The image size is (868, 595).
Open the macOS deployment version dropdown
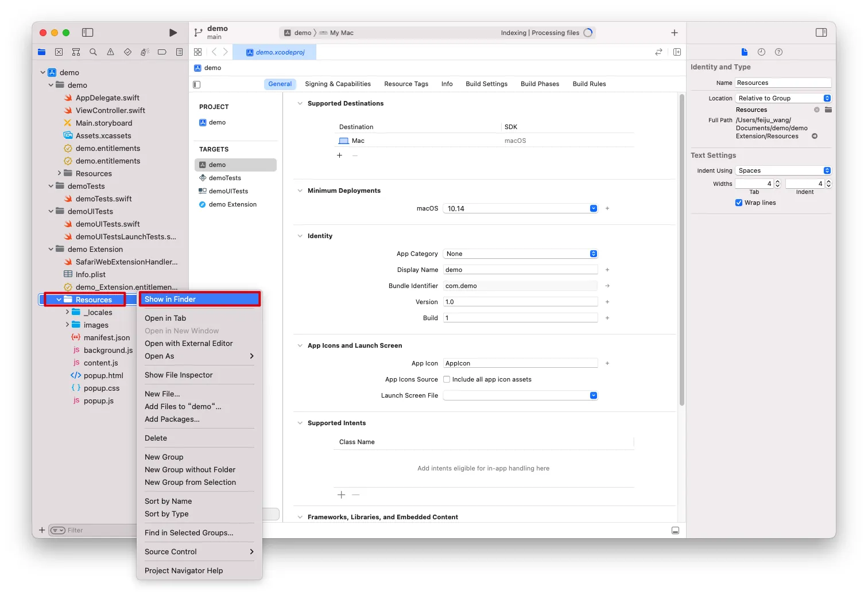594,208
